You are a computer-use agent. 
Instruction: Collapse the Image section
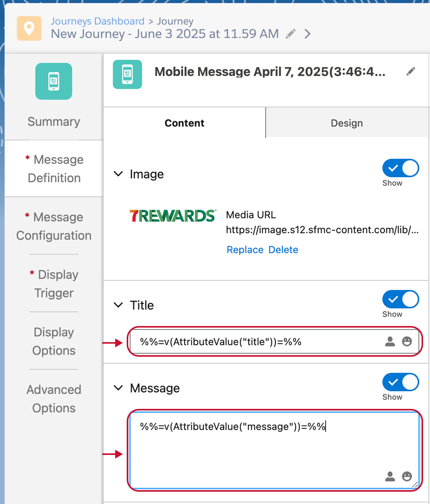(119, 174)
